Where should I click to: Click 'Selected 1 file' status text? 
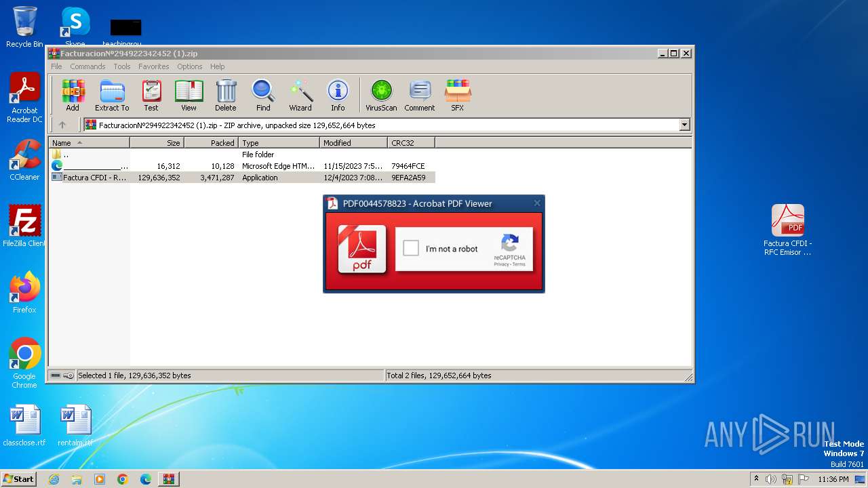pyautogui.click(x=134, y=375)
